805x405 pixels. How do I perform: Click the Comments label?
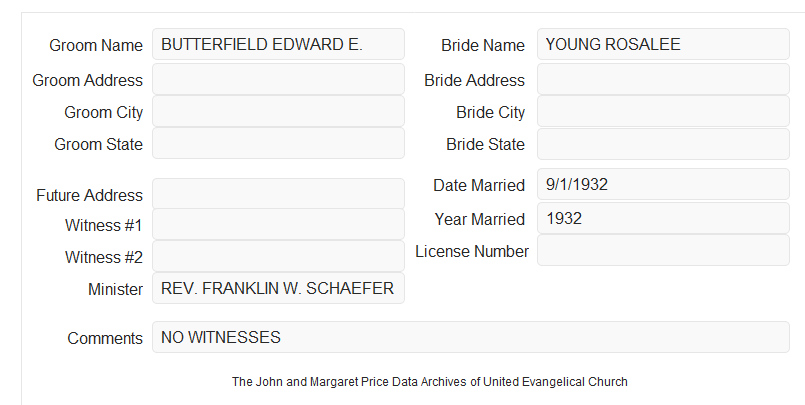[x=105, y=338]
